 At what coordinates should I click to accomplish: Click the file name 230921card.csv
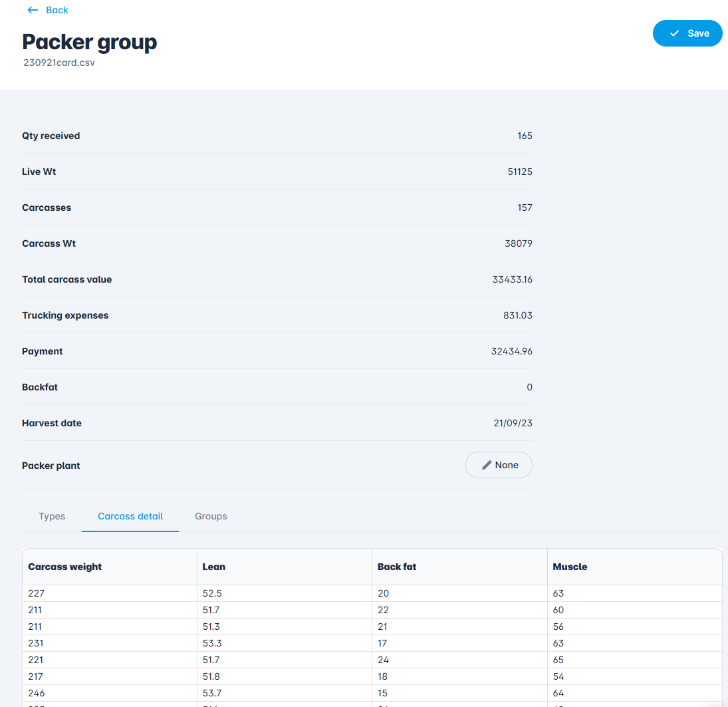59,63
